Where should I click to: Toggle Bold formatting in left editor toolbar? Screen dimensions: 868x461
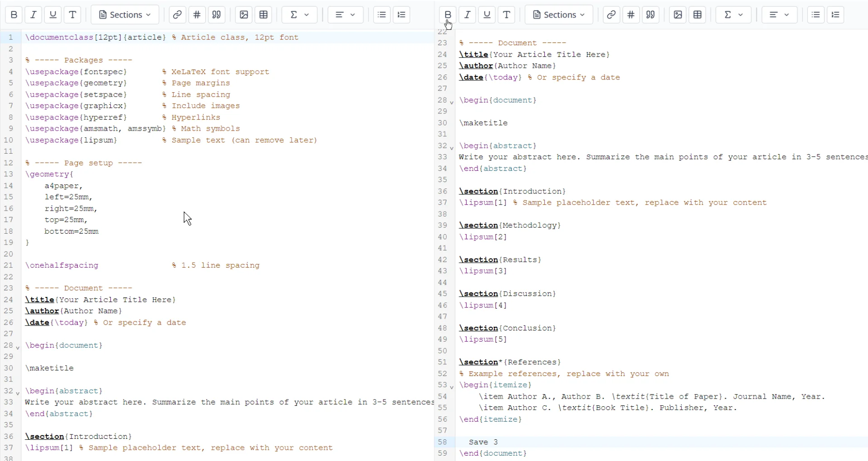pyautogui.click(x=14, y=15)
